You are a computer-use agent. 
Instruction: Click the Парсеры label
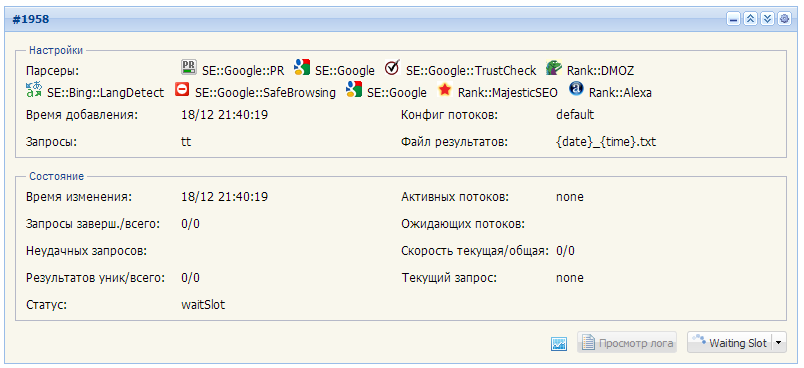(51, 71)
